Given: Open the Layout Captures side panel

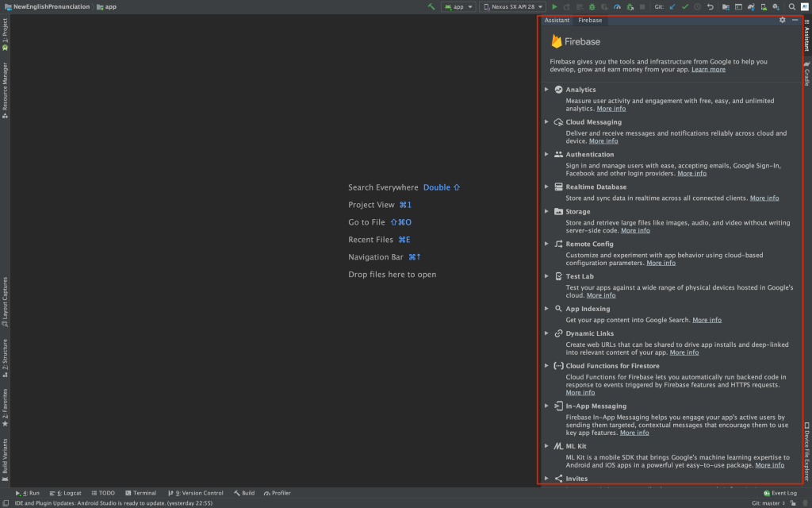Looking at the screenshot, I should click(6, 302).
